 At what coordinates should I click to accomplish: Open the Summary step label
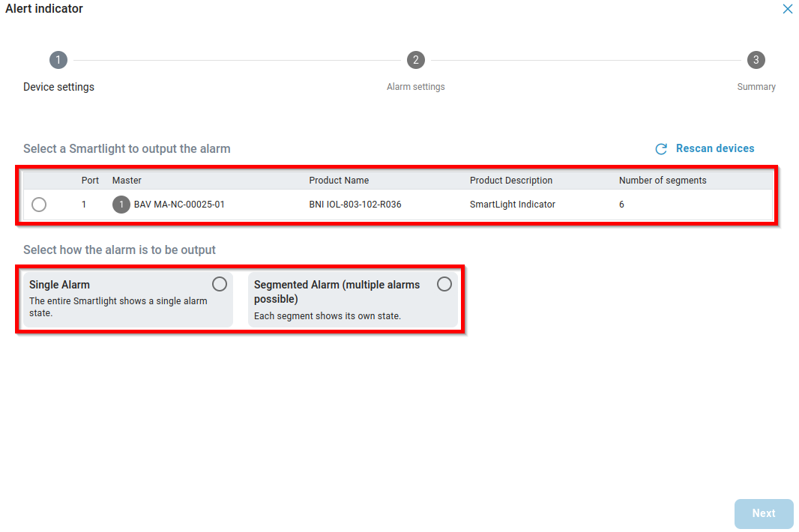point(756,87)
